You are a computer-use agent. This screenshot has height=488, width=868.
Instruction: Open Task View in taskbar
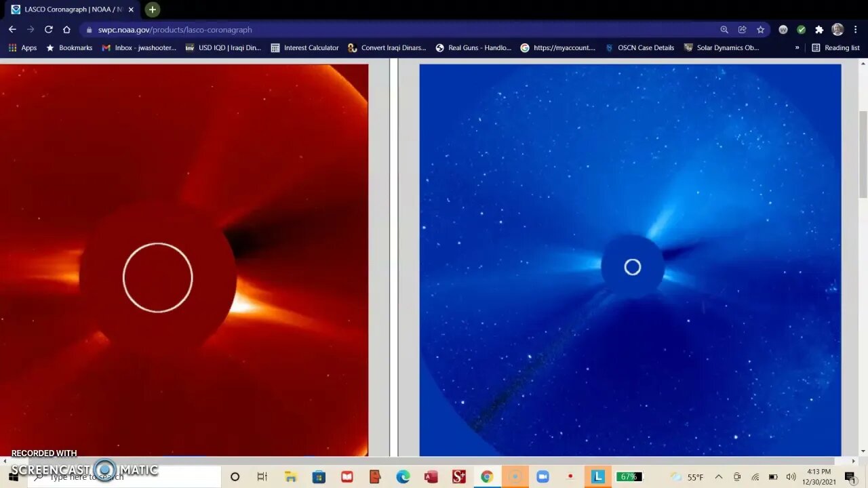pos(262,476)
